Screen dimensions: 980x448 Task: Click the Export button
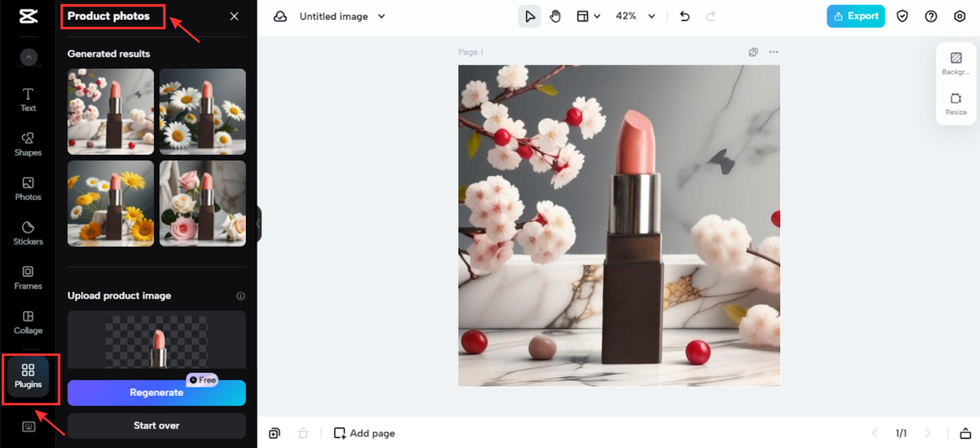click(856, 16)
